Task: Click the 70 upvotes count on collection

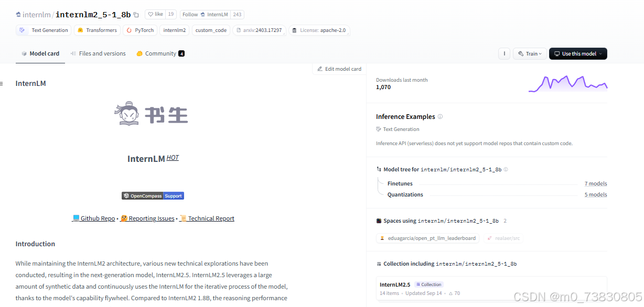Action: 454,293
